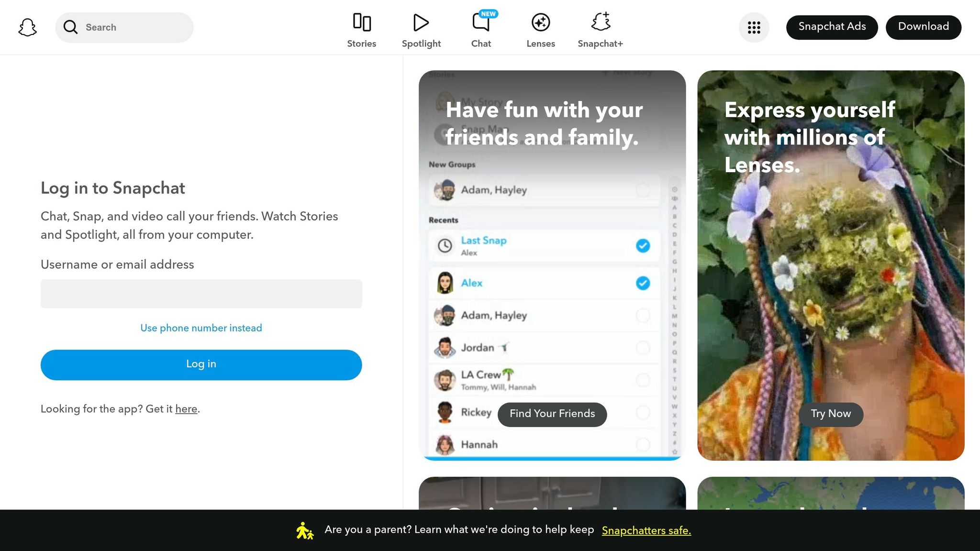980x551 pixels.
Task: Click the 'Log in to Snapchat' heading
Action: [113, 188]
